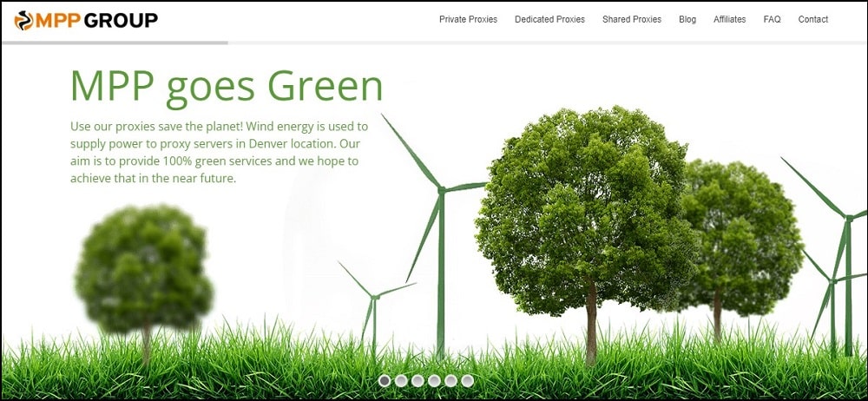Click the MPP Group logo
This screenshot has width=868, height=401.
tap(86, 21)
